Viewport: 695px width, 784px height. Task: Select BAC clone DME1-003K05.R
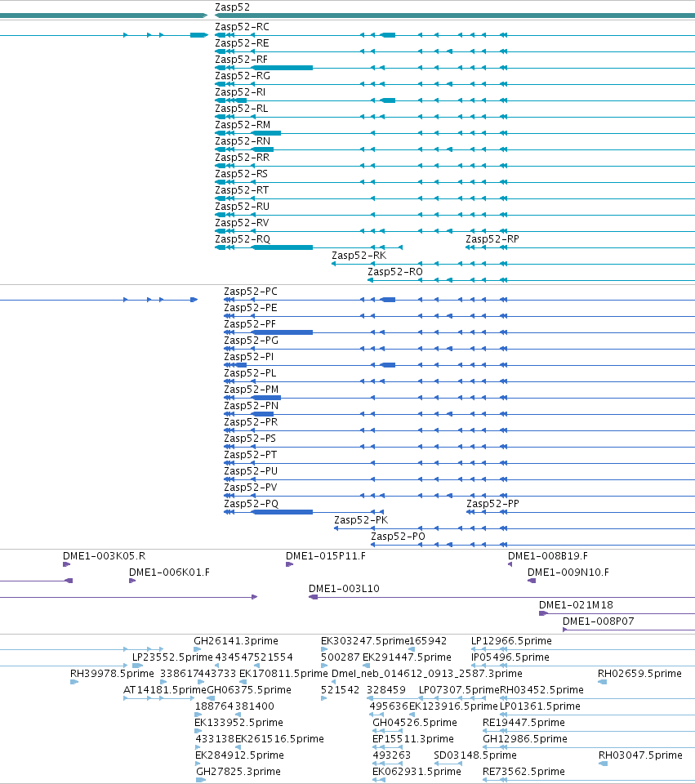point(104,556)
